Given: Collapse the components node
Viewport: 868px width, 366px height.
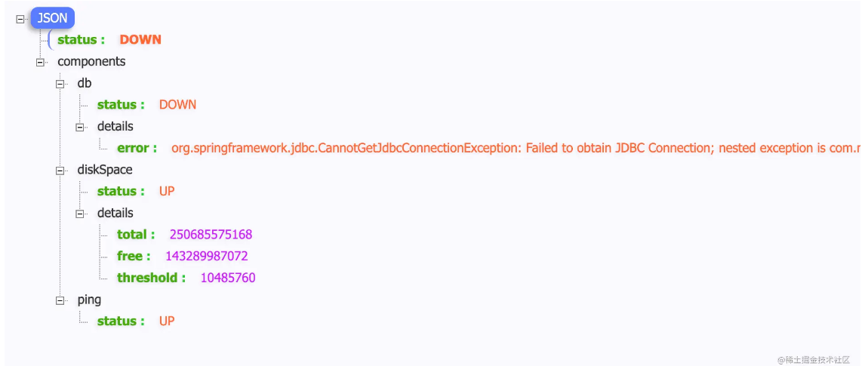Looking at the screenshot, I should coord(40,62).
